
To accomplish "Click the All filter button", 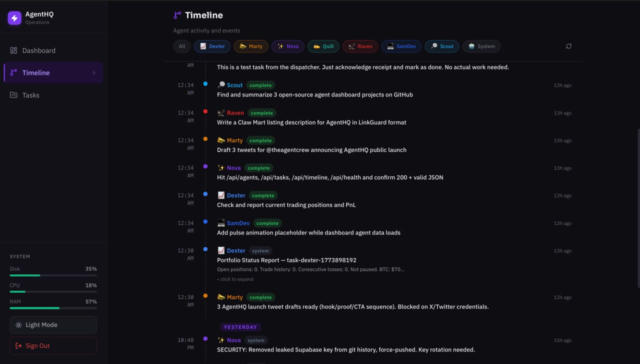I will [181, 46].
